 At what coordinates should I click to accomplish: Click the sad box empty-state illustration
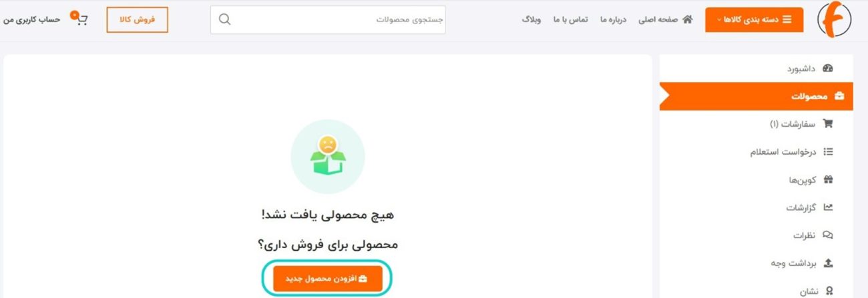[x=328, y=157]
